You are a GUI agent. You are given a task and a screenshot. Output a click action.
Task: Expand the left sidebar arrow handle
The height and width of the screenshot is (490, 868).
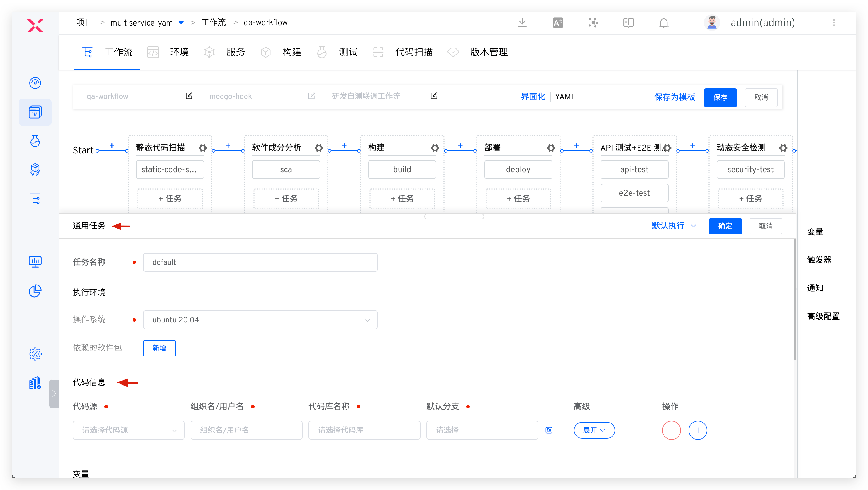pos(54,393)
